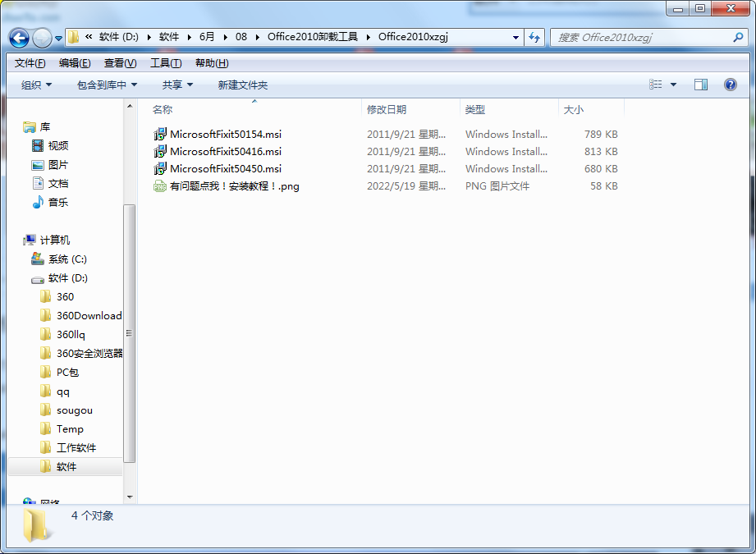Screen dimensions: 756x554
Task: Open the recent pages dropdown arrow
Action: pyautogui.click(x=58, y=38)
